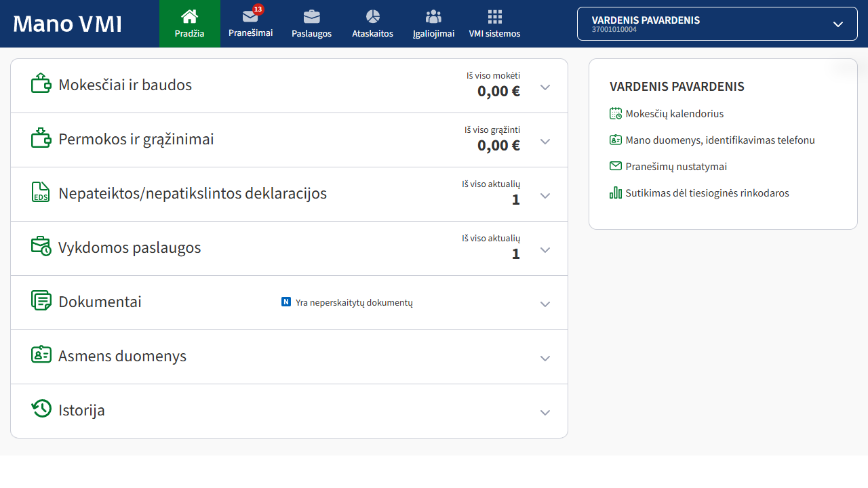
Task: Expand the Istorija section chevron
Action: click(x=545, y=413)
